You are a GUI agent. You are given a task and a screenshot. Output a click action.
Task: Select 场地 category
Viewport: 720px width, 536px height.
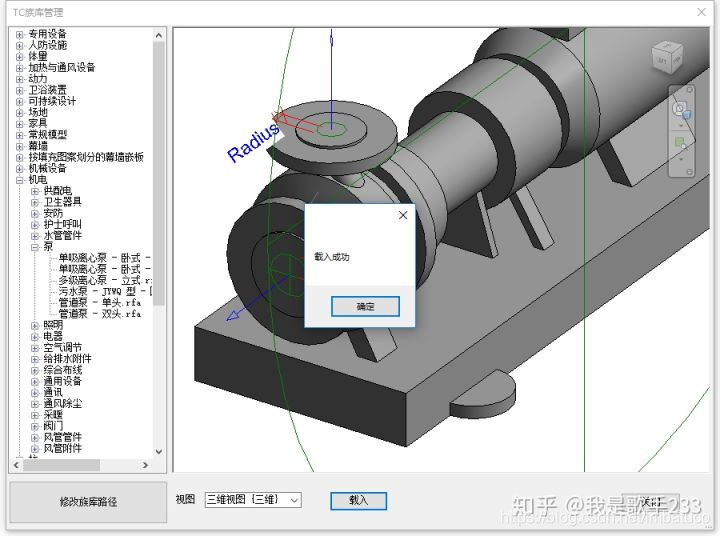pyautogui.click(x=38, y=112)
